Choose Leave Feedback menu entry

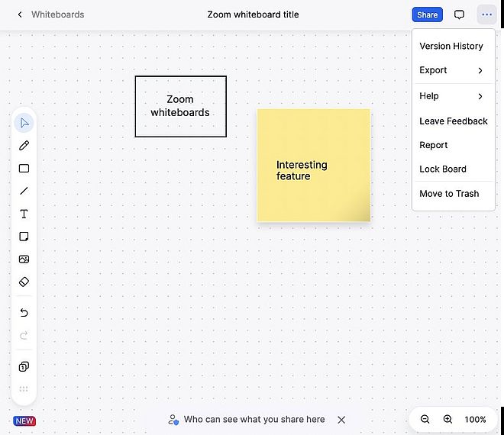[x=453, y=121]
